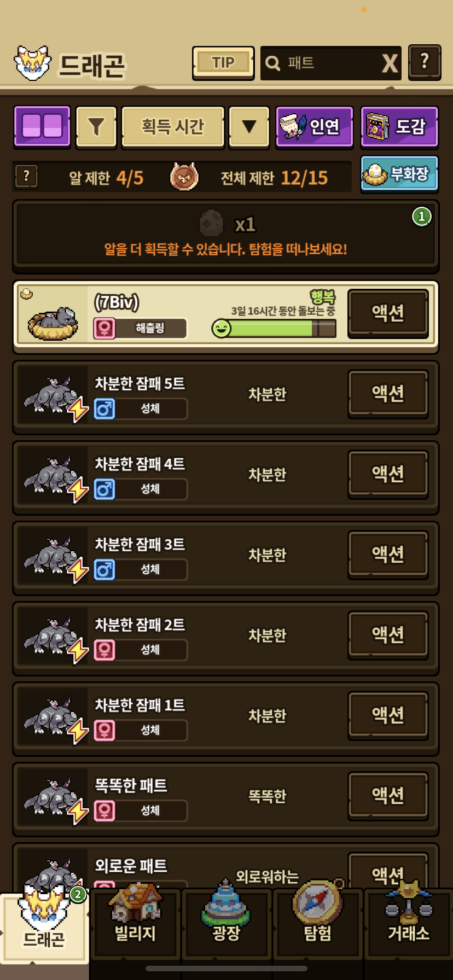Open 액션 for 차분한 잠패 5트
Viewport: 453px width, 980px height.
(x=388, y=393)
